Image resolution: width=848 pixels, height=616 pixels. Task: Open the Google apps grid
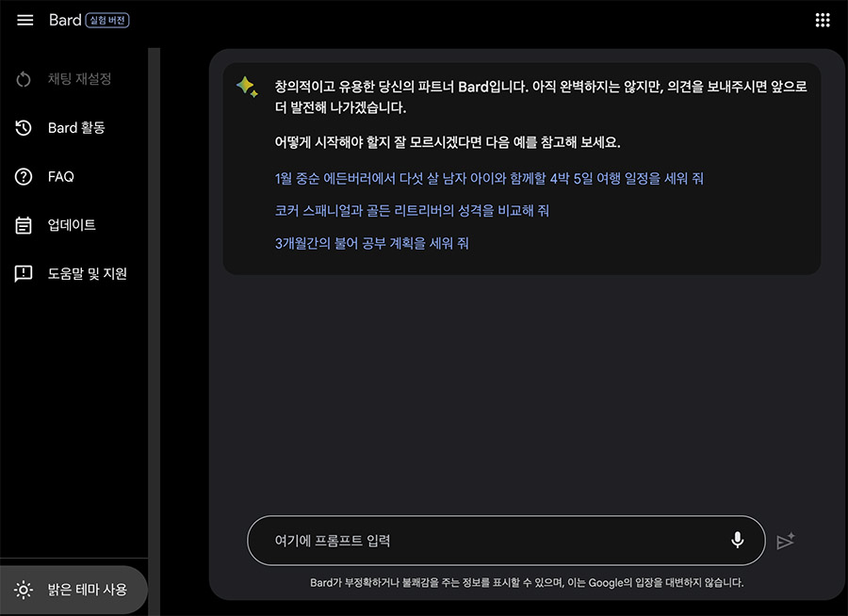(x=822, y=20)
